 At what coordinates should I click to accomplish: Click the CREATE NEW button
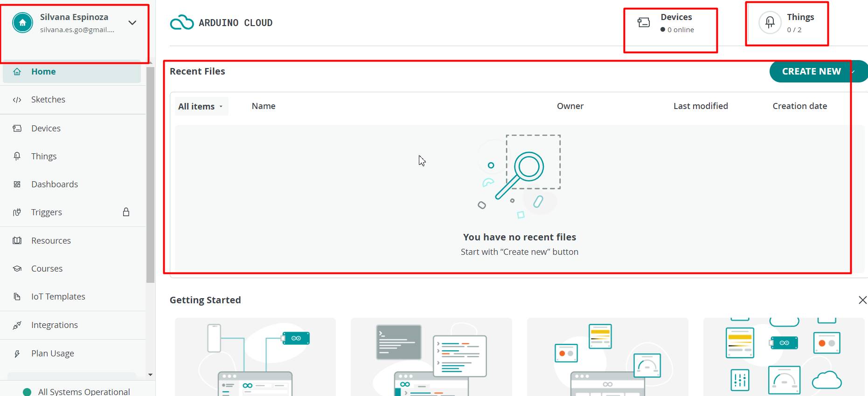811,72
